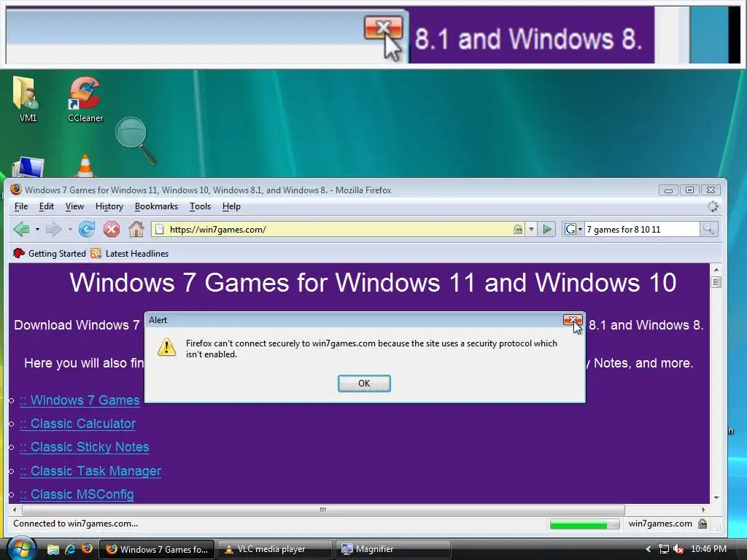
Task: Follow the Windows 7 Games link
Action: [x=80, y=400]
